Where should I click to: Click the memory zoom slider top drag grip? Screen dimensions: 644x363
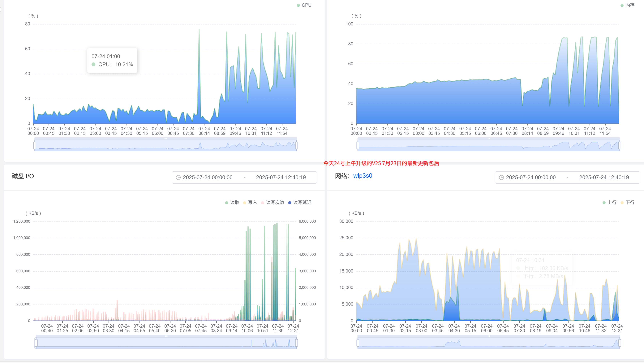click(488, 139)
